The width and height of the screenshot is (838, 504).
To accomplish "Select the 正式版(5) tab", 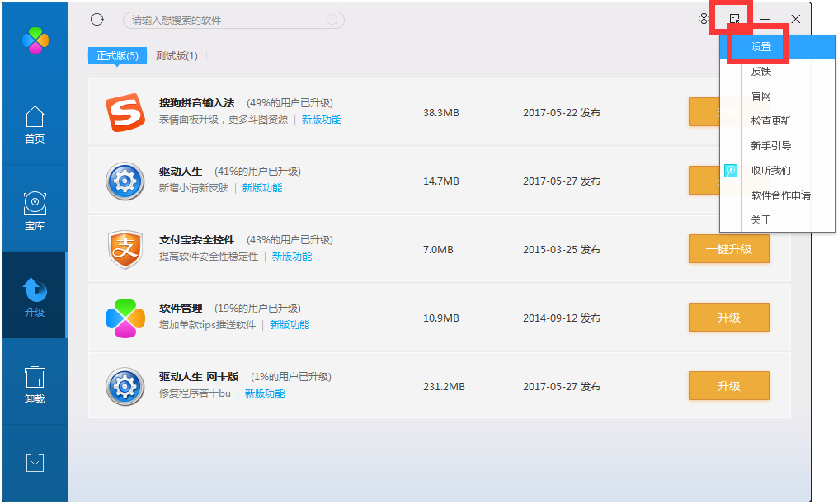I will (116, 56).
